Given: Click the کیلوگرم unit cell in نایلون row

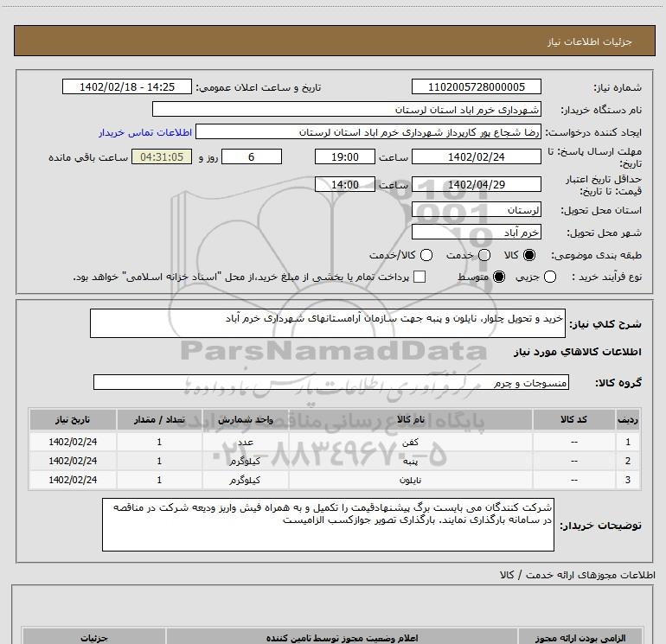Looking at the screenshot, I should [x=245, y=480].
